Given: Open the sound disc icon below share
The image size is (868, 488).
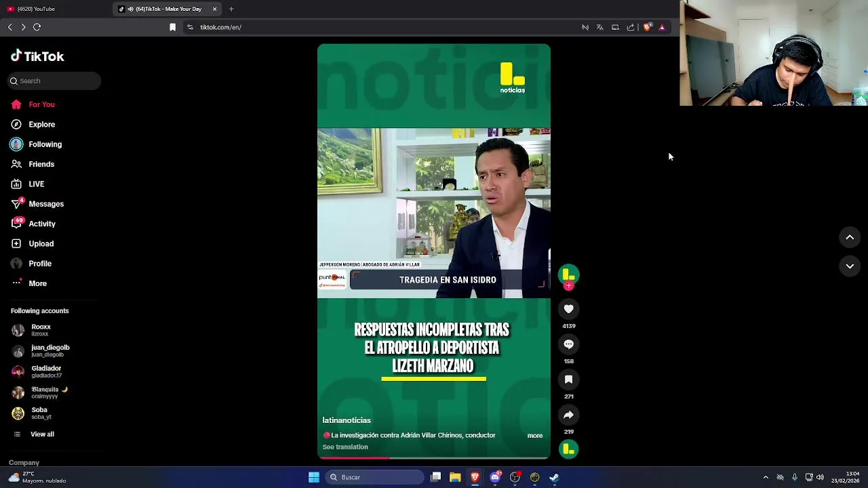Looking at the screenshot, I should tap(568, 449).
